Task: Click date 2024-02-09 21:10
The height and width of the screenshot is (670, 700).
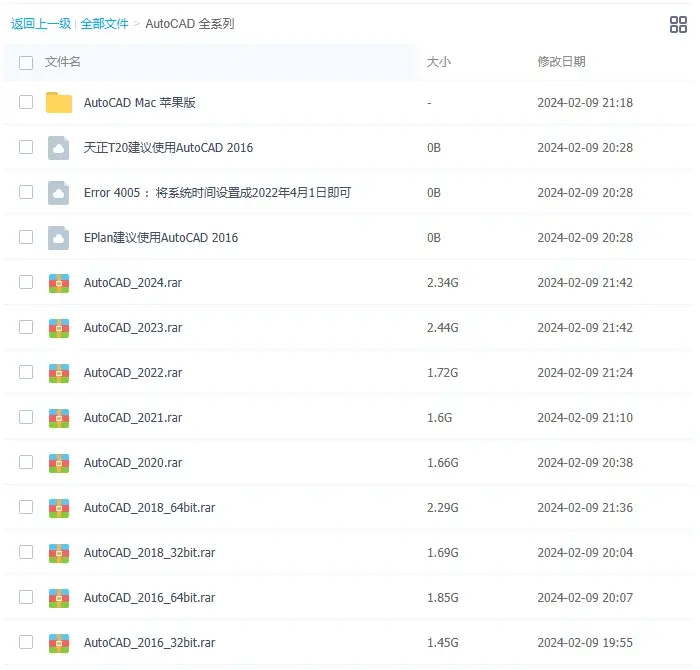Action: point(585,418)
